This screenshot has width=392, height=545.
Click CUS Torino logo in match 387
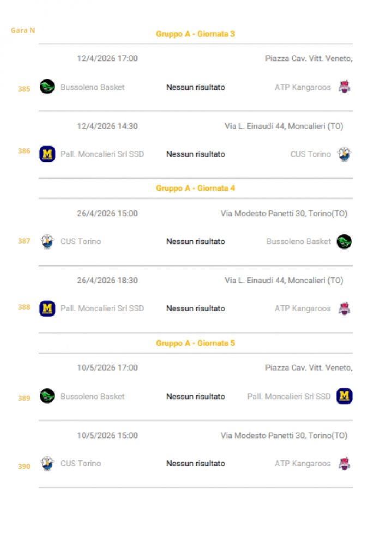[x=47, y=241]
